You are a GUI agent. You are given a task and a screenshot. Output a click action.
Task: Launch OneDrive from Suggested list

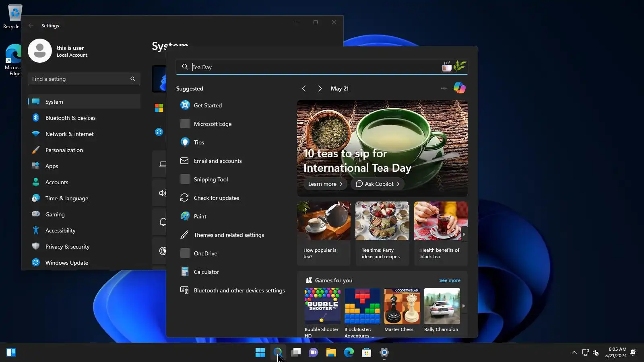coord(233,253)
